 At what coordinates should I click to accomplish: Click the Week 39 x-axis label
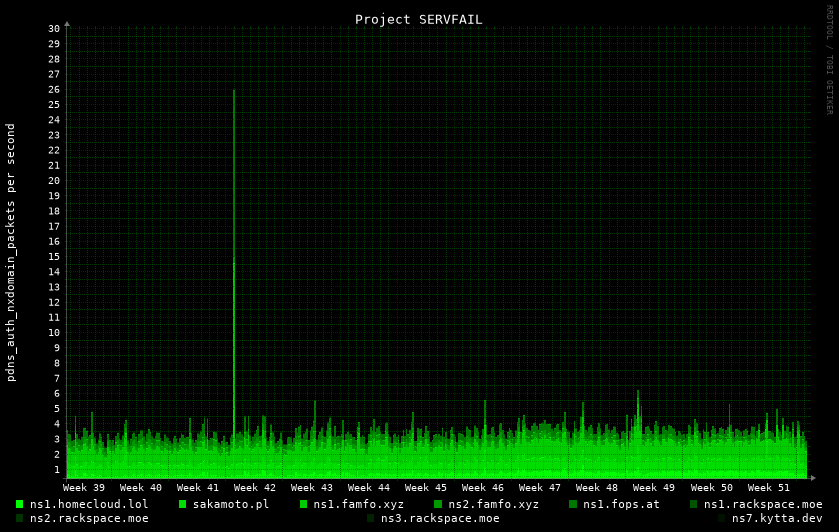click(x=84, y=488)
